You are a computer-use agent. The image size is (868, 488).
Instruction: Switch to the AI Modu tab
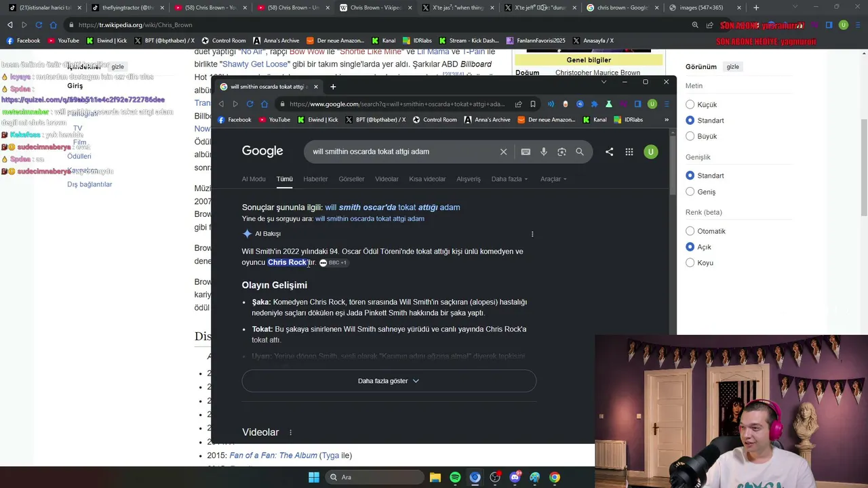click(x=254, y=179)
